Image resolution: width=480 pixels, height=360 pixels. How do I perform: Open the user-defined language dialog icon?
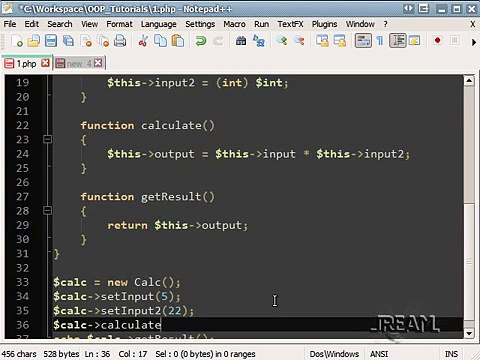click(414, 41)
